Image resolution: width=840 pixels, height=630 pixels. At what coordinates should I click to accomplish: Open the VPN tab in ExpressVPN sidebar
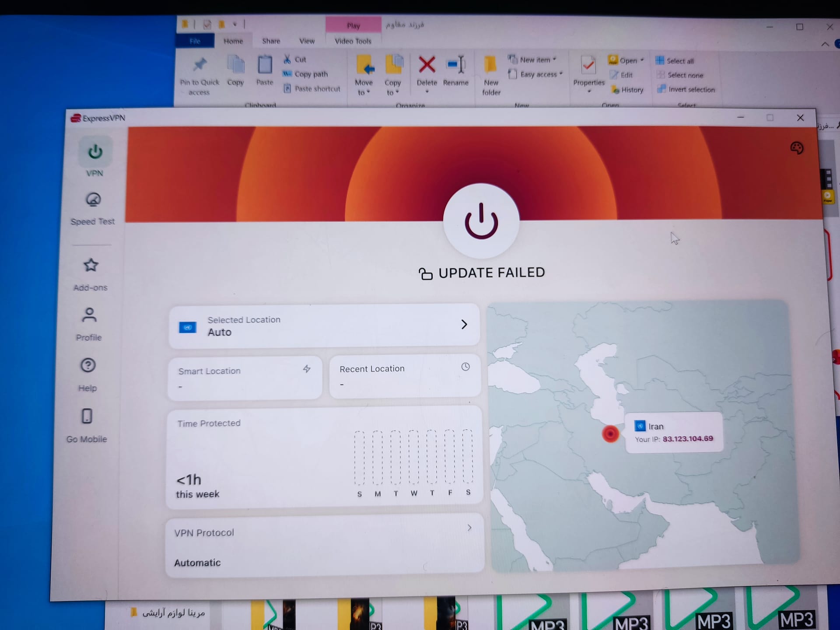pos(95,157)
